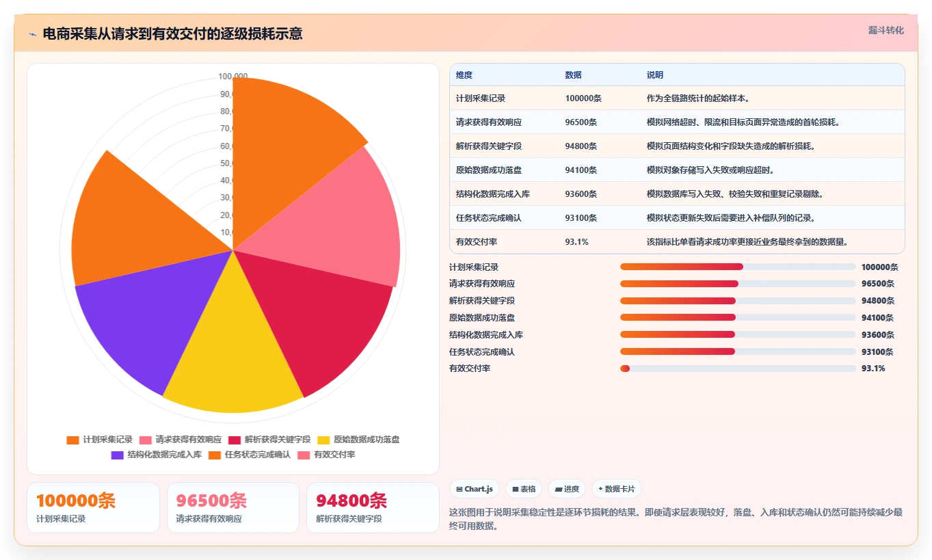Image resolution: width=932 pixels, height=560 pixels.
Task: Click the lightning icon before the title
Action: coord(33,34)
